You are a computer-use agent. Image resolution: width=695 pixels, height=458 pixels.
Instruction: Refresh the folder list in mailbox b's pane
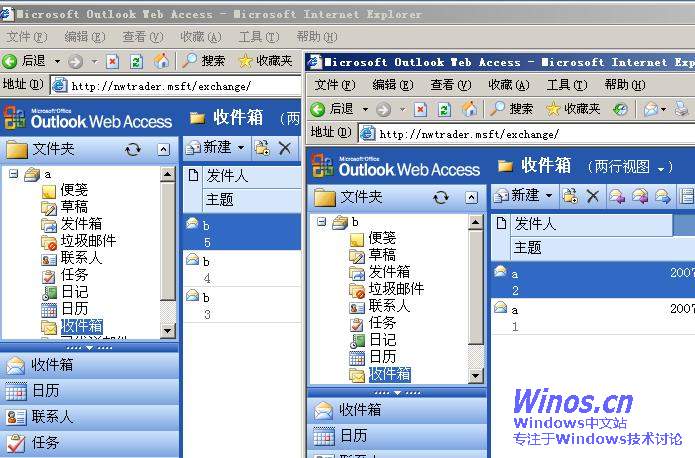[x=440, y=198]
